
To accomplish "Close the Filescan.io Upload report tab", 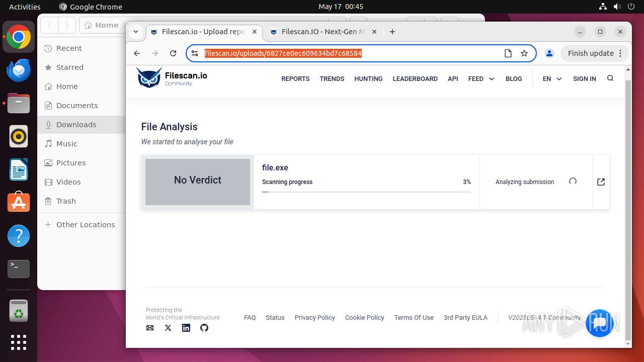I will (255, 32).
